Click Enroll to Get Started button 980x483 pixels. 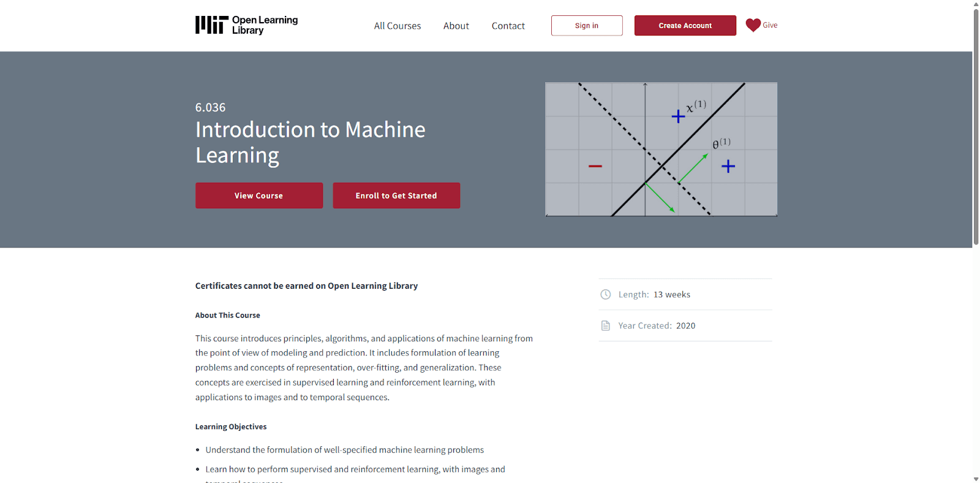(x=396, y=196)
